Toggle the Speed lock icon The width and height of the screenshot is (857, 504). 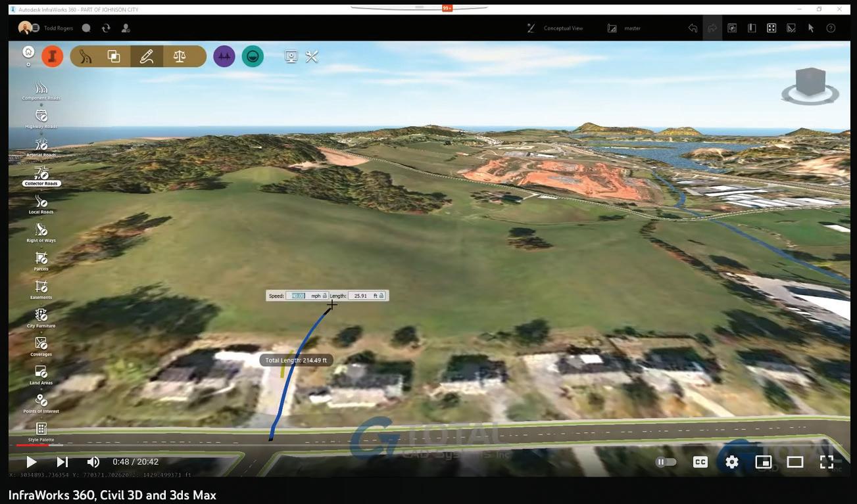click(x=324, y=296)
